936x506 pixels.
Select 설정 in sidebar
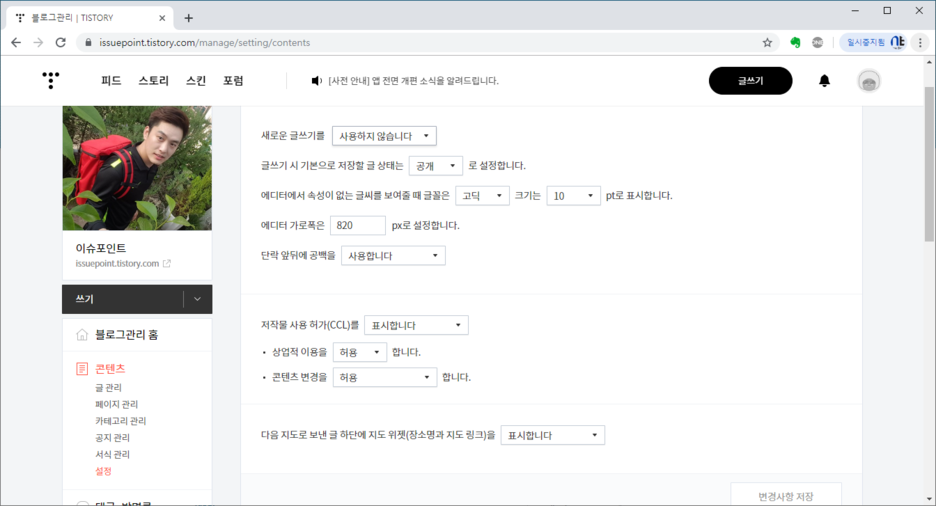103,471
